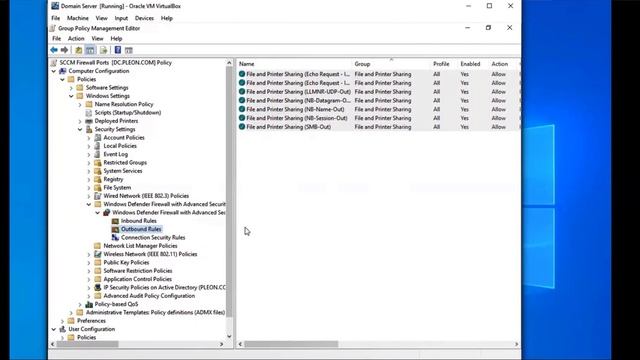Click green icon of SMB-Out rule
Image resolution: width=640 pixels, height=360 pixels.
click(x=242, y=127)
